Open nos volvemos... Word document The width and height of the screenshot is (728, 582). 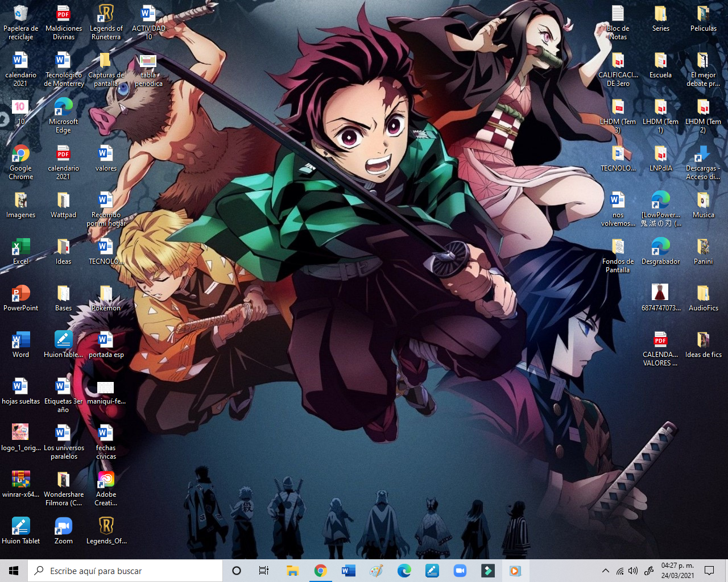click(618, 209)
